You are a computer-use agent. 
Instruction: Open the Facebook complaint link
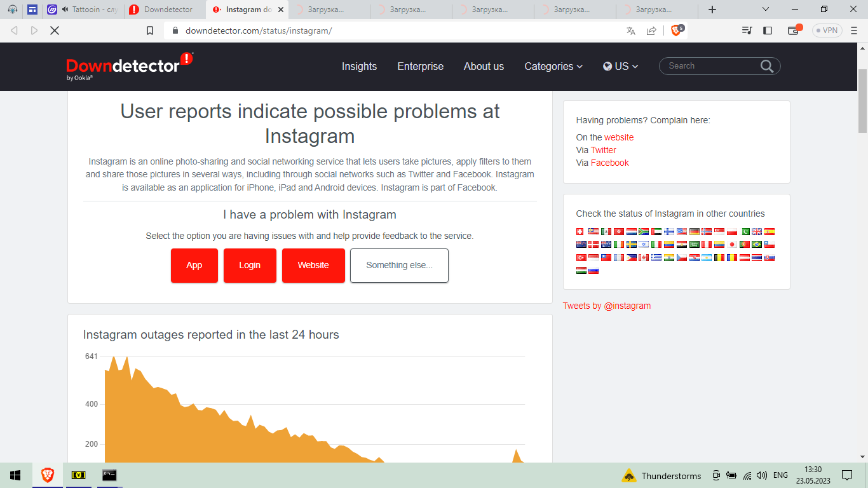click(610, 163)
